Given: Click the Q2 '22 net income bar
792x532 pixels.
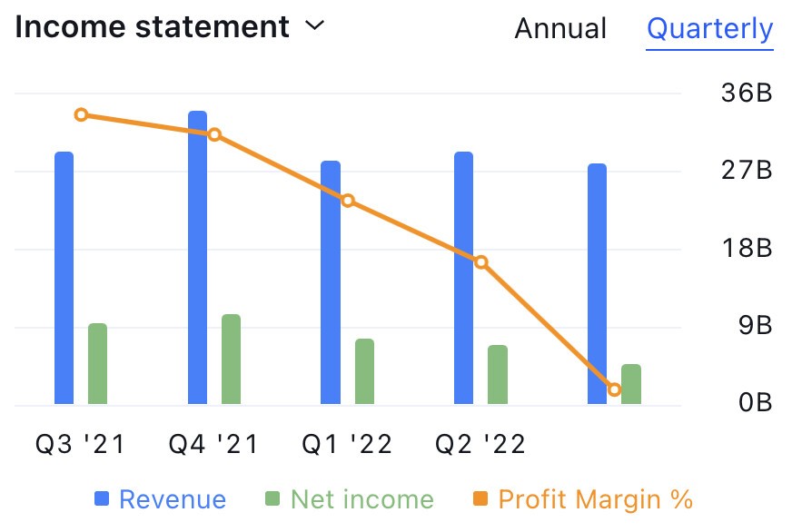Looking at the screenshot, I should (x=498, y=375).
